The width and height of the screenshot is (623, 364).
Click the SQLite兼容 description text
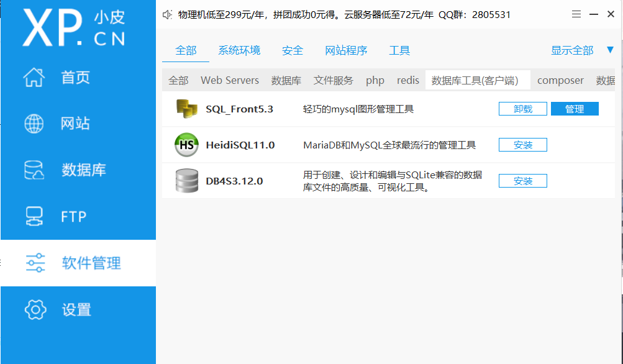pos(393,181)
